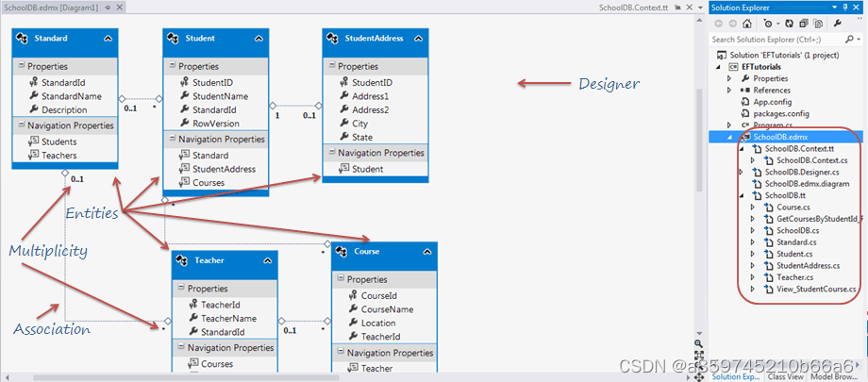Collapse the StudentAddress entity chevron
The width and height of the screenshot is (868, 382).
coord(418,39)
